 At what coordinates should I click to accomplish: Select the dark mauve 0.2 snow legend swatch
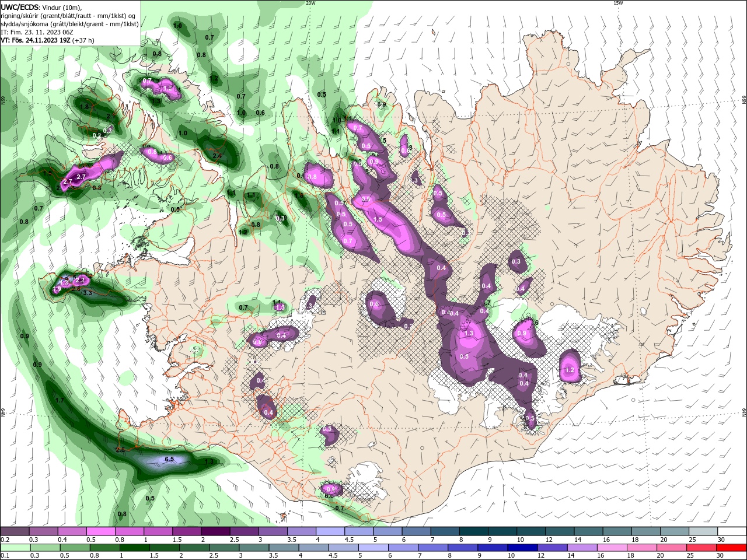coord(15,531)
